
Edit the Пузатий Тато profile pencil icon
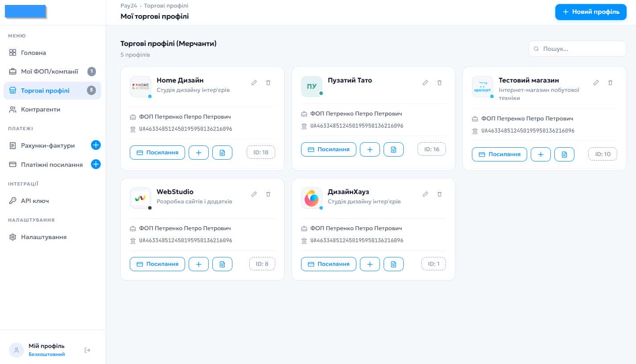point(425,83)
